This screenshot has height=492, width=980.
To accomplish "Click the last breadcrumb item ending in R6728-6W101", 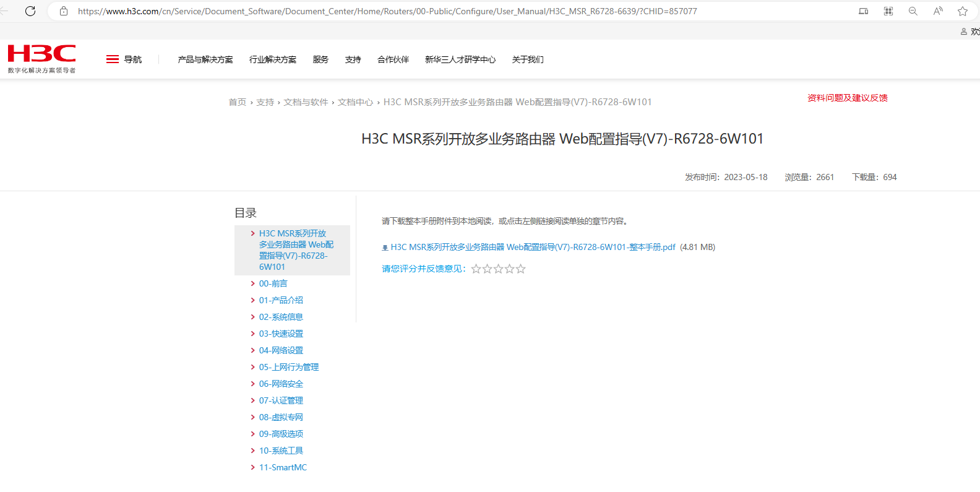I will point(518,102).
